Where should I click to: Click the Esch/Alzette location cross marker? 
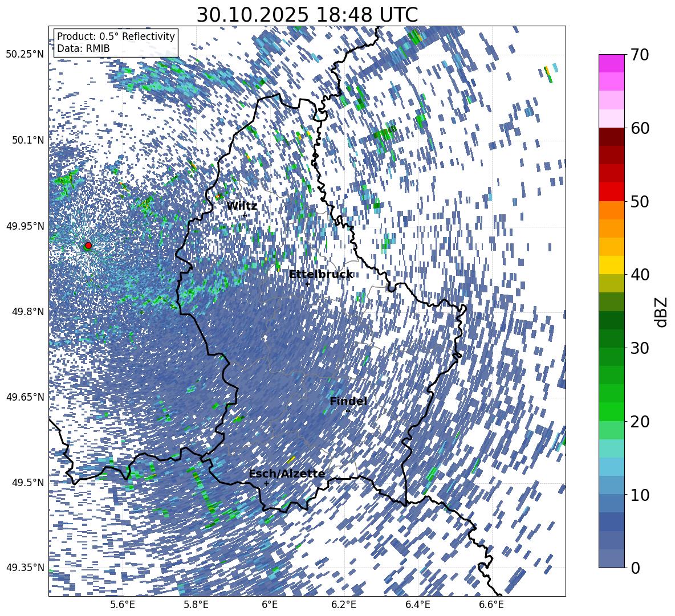[266, 483]
